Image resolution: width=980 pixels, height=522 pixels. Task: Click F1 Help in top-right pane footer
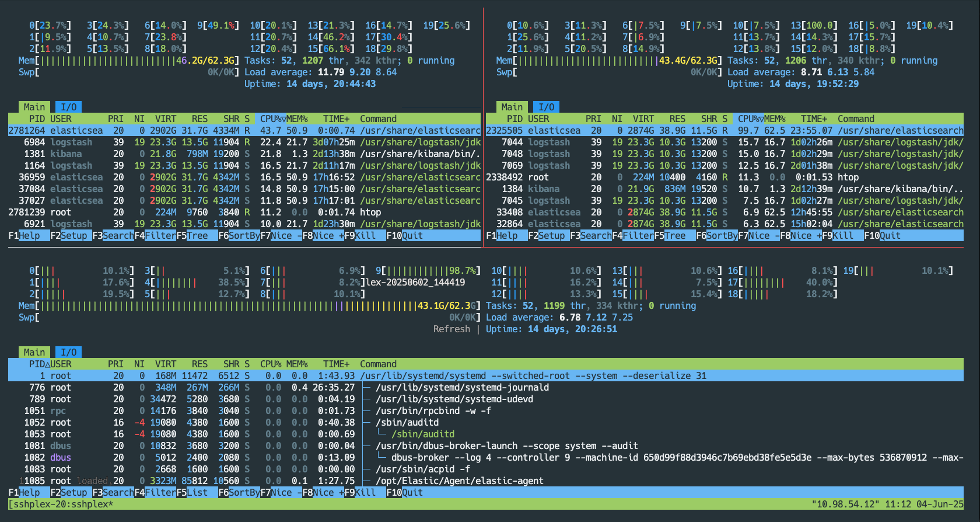[x=507, y=235]
